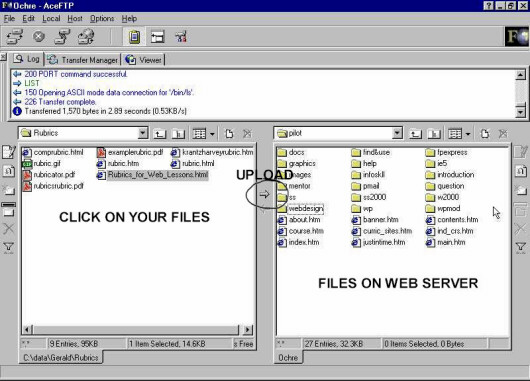Toggle the clipboard log pane icon
The height and width of the screenshot is (381, 530).
(135, 37)
